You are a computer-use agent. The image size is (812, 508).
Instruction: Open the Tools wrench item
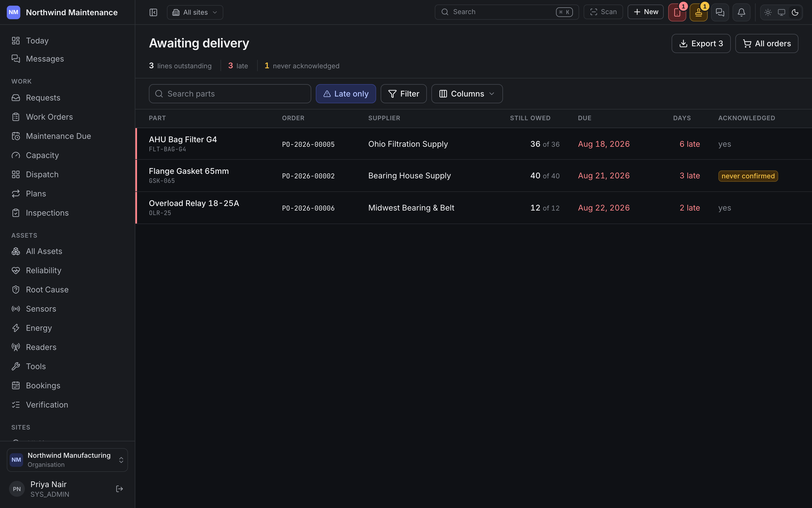(67, 366)
